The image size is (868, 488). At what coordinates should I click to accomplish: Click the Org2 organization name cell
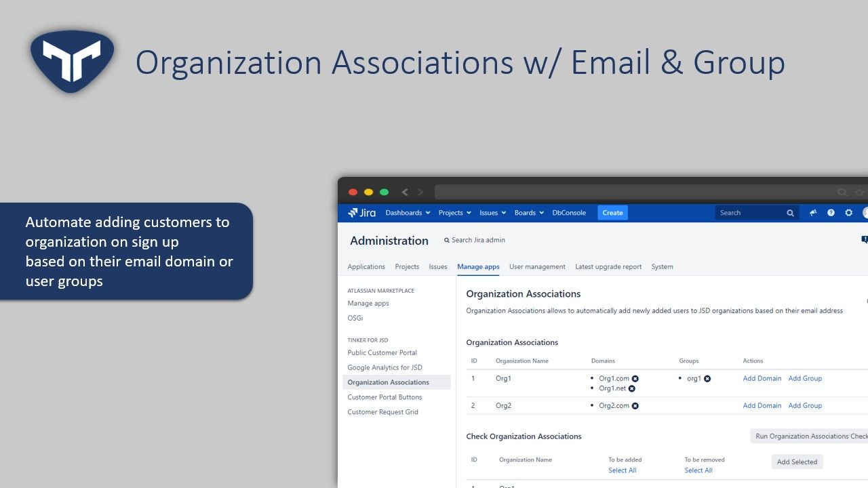click(503, 405)
